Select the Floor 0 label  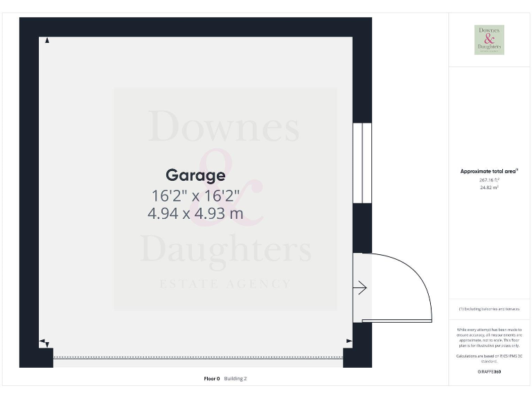coord(211,378)
